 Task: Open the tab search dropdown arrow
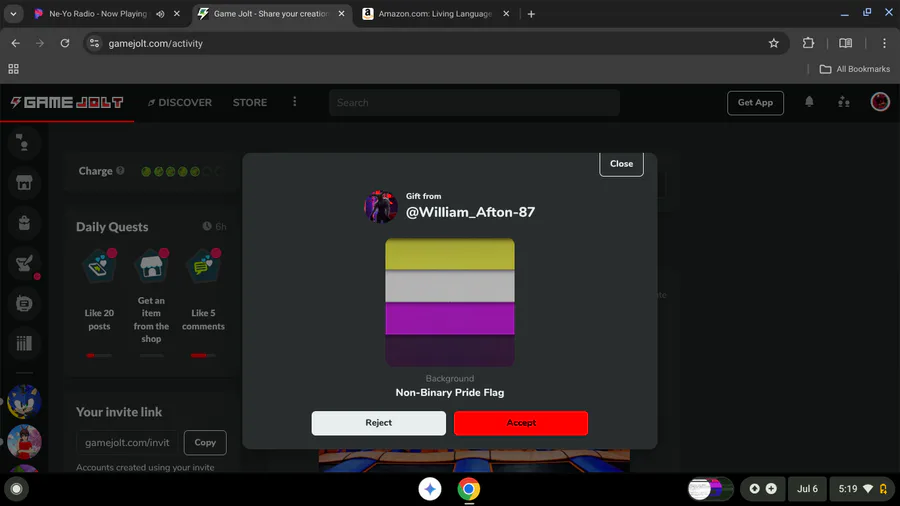pos(13,14)
